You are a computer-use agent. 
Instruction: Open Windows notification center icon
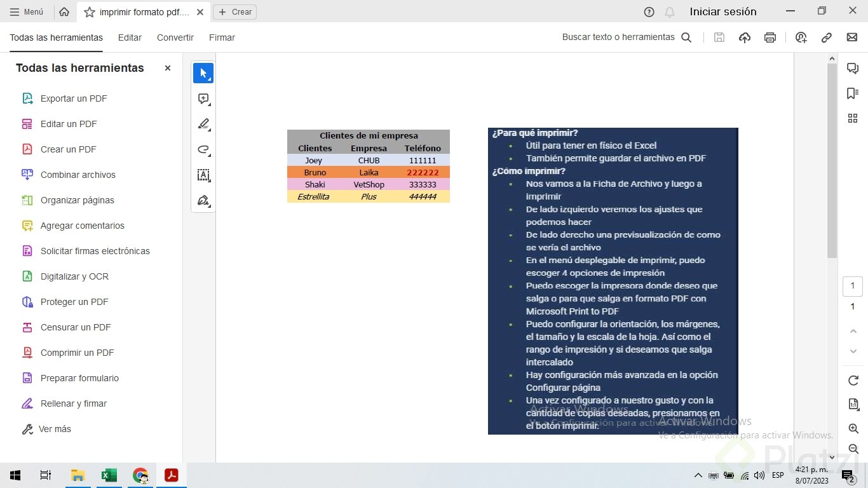(848, 475)
